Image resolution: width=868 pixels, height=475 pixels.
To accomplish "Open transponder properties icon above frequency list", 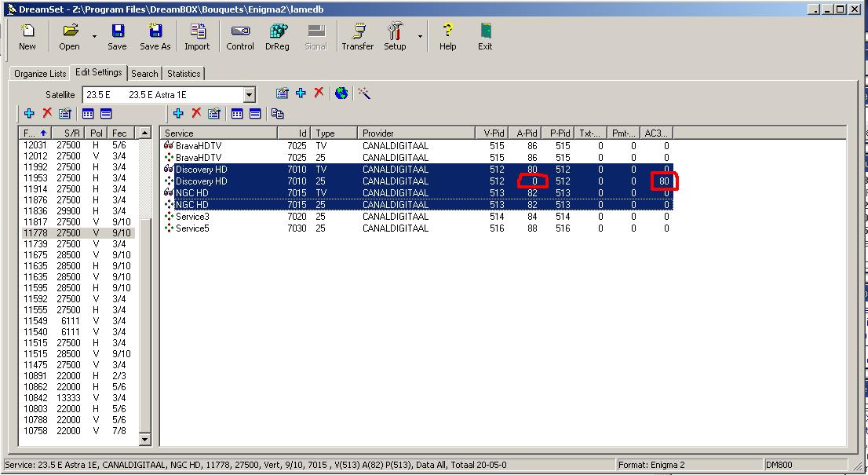I will tap(65, 114).
